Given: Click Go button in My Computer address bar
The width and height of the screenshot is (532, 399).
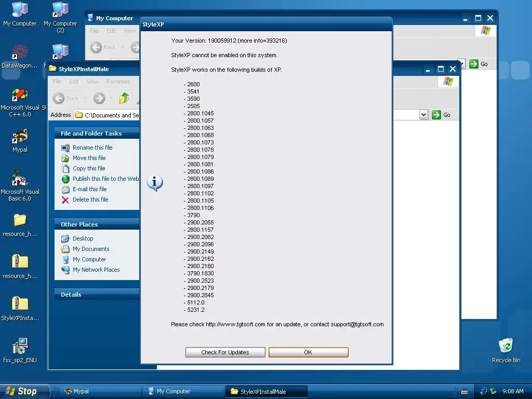Looking at the screenshot, I should (x=478, y=64).
